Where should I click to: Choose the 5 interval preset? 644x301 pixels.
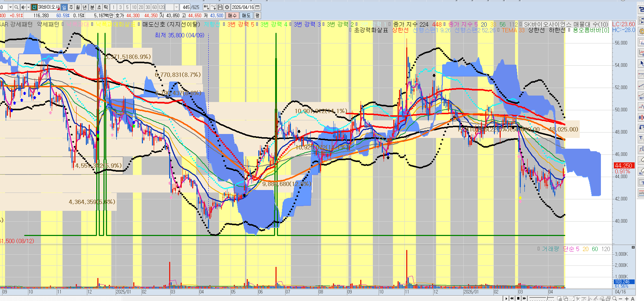pos(127,7)
